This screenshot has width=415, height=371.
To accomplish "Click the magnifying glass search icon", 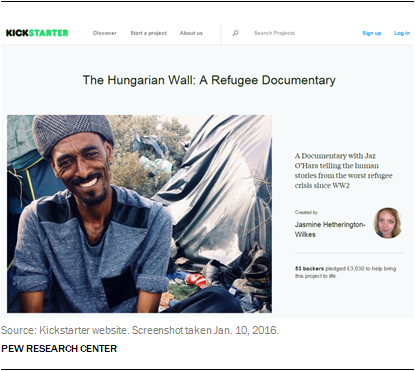I will pos(235,33).
